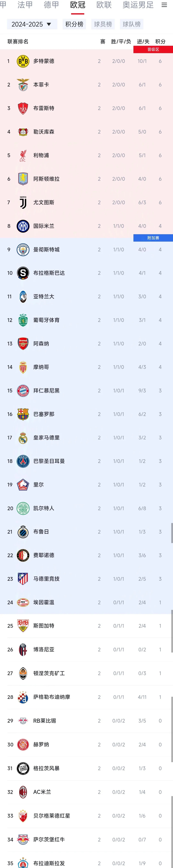Click the Inter Milan club crest
173x868 pixels.
23,226
